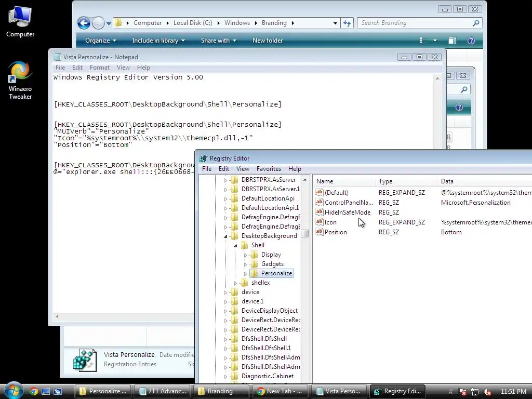Viewport: 532px width, 399px height.
Task: Open the view options dropdown arrow in Explorer
Action: (x=435, y=41)
